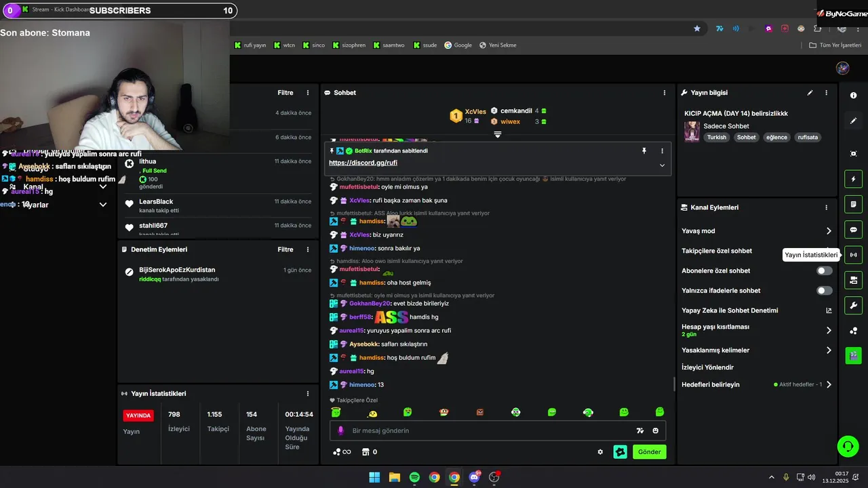This screenshot has height=488, width=868.
Task: Toggle Yalnızca ifadelerle sohbet switch
Action: click(824, 291)
